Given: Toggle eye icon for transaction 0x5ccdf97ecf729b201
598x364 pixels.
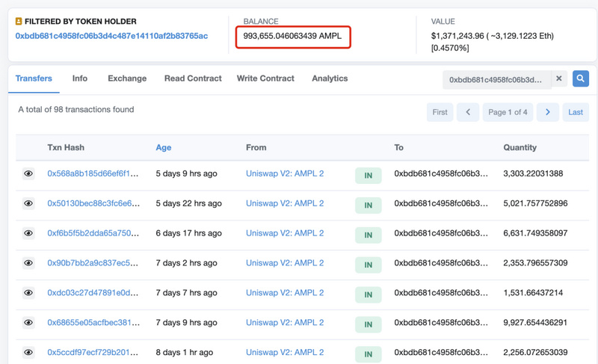Looking at the screenshot, I should (x=28, y=352).
